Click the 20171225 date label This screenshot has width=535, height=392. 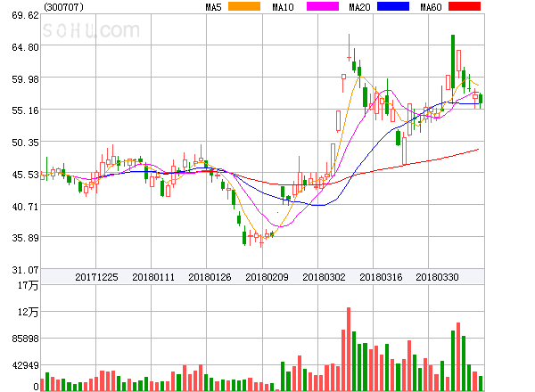coord(96,277)
